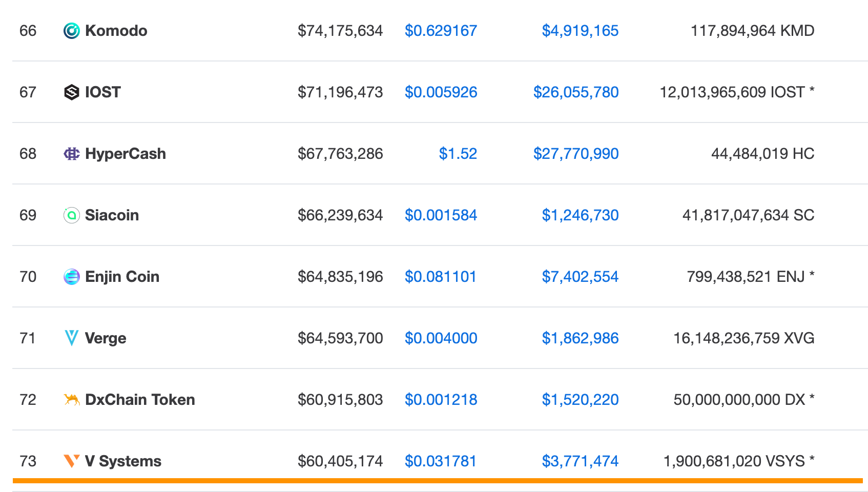Viewport: 868px width, 492px height.
Task: Open HyperCash volume $27,770,990
Action: point(576,154)
